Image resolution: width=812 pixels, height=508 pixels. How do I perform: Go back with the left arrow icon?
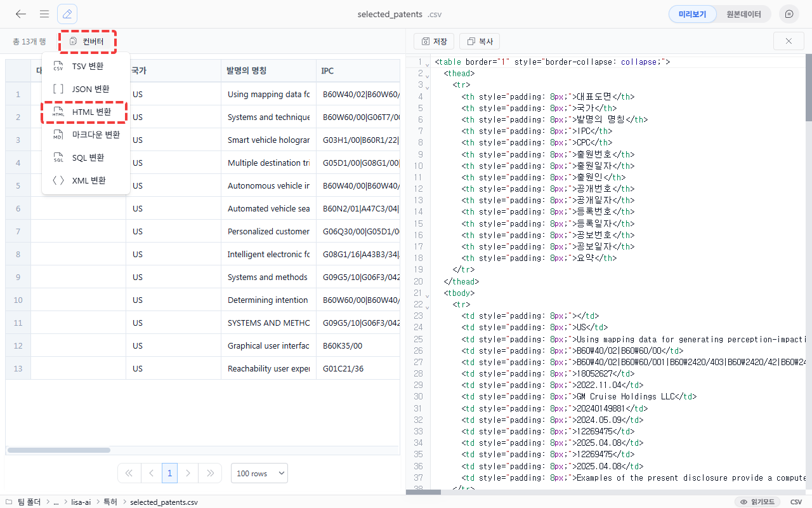point(21,14)
